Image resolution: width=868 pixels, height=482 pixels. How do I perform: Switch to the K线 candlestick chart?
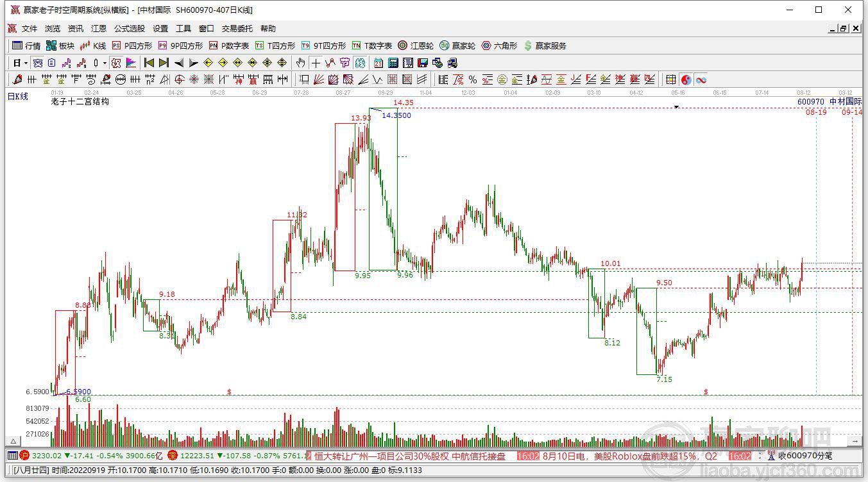point(93,46)
